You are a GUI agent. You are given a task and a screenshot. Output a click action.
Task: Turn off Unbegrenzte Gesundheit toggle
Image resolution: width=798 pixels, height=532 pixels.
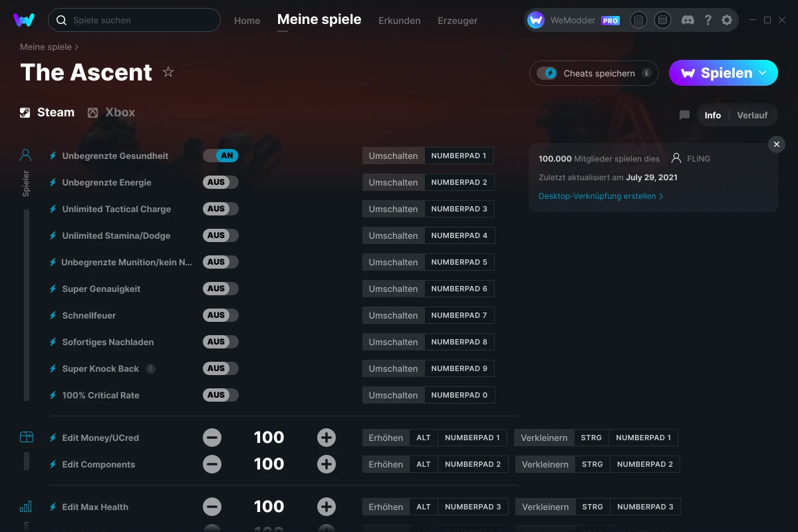point(221,156)
